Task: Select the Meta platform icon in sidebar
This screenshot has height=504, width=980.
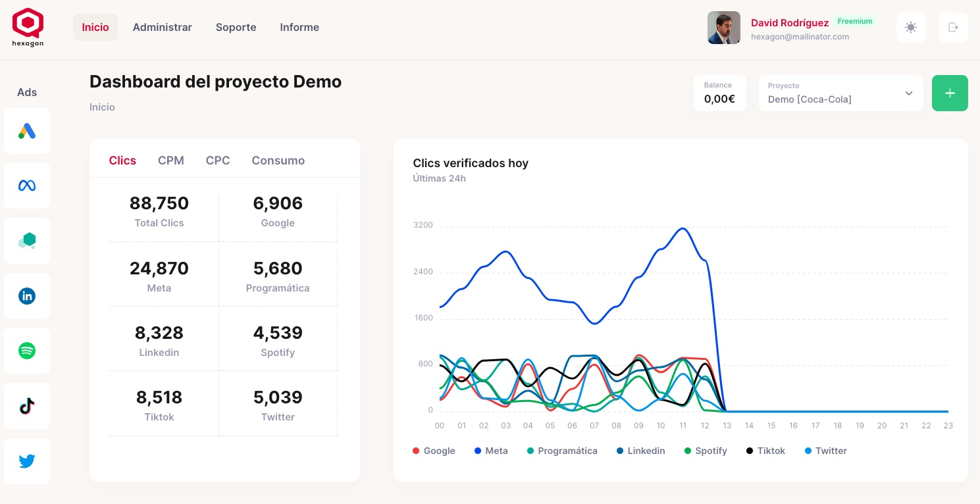Action: pos(27,186)
